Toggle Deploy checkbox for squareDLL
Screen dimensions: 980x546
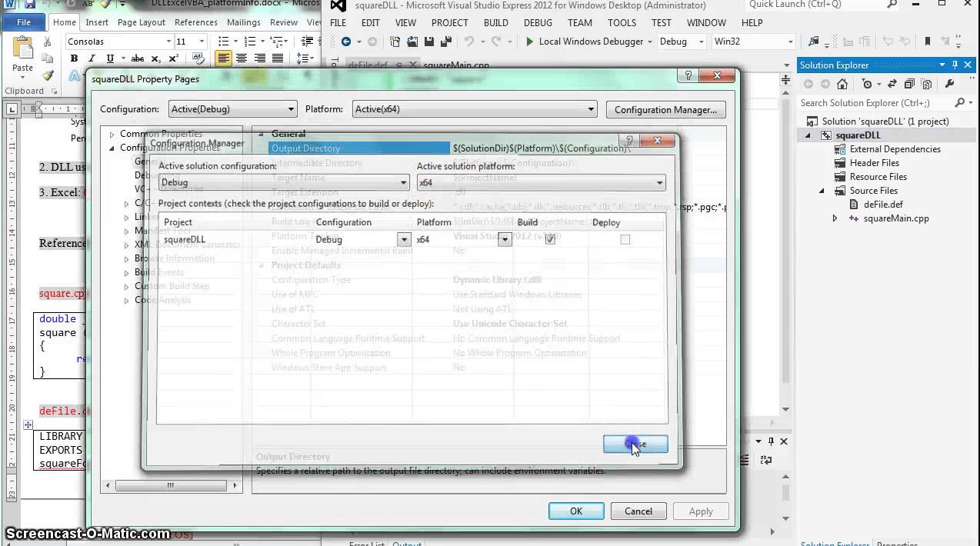coord(625,239)
